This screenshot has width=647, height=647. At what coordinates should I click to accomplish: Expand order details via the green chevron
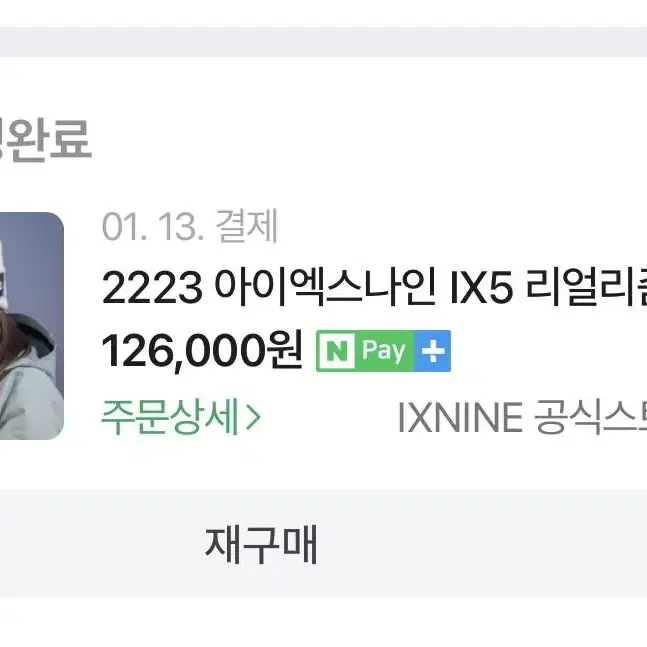253,417
